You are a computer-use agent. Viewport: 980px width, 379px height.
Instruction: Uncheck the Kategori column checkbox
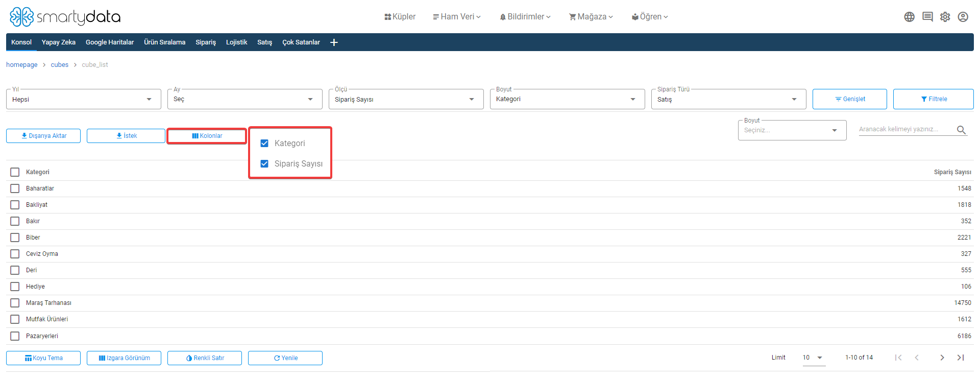pos(264,144)
